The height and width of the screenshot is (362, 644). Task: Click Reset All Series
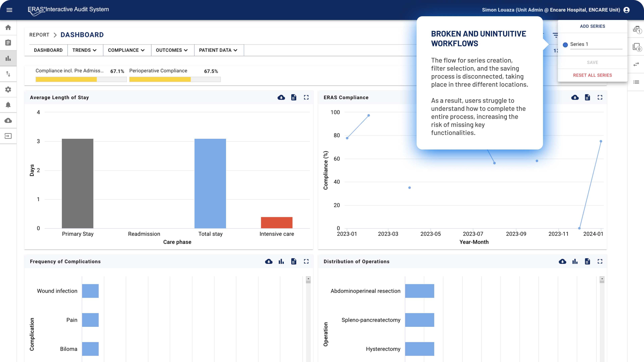[x=593, y=75]
